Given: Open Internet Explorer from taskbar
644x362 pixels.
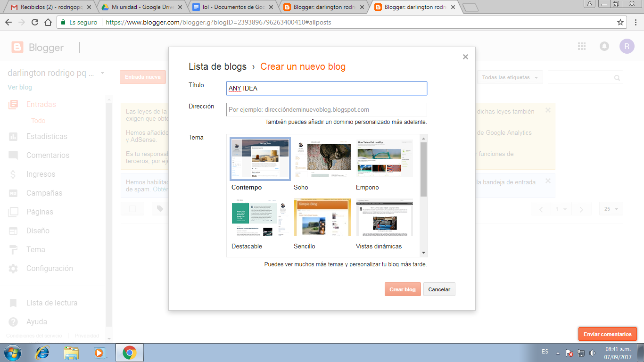Looking at the screenshot, I should tap(43, 353).
